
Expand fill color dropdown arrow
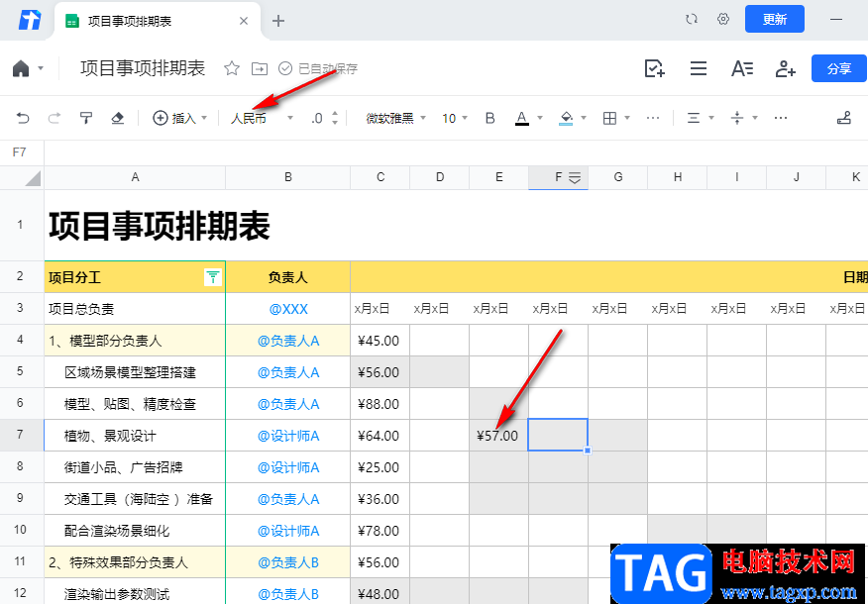click(584, 118)
